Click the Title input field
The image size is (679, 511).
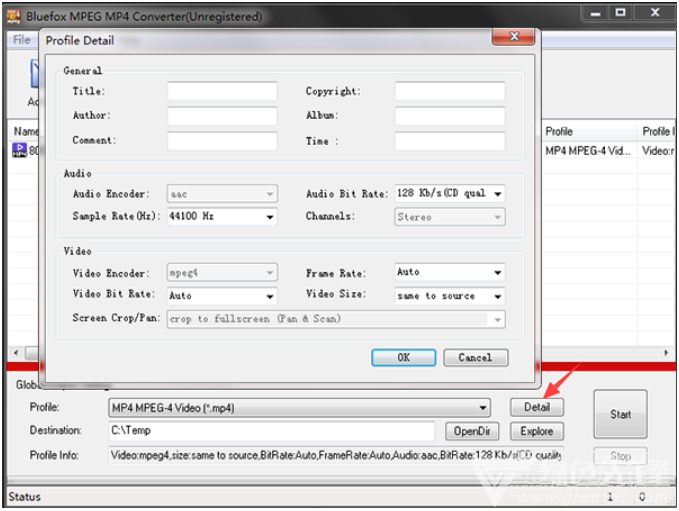click(x=222, y=91)
